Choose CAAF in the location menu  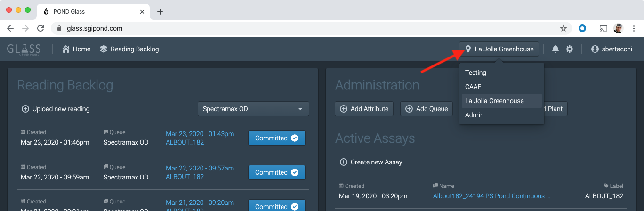(501, 87)
